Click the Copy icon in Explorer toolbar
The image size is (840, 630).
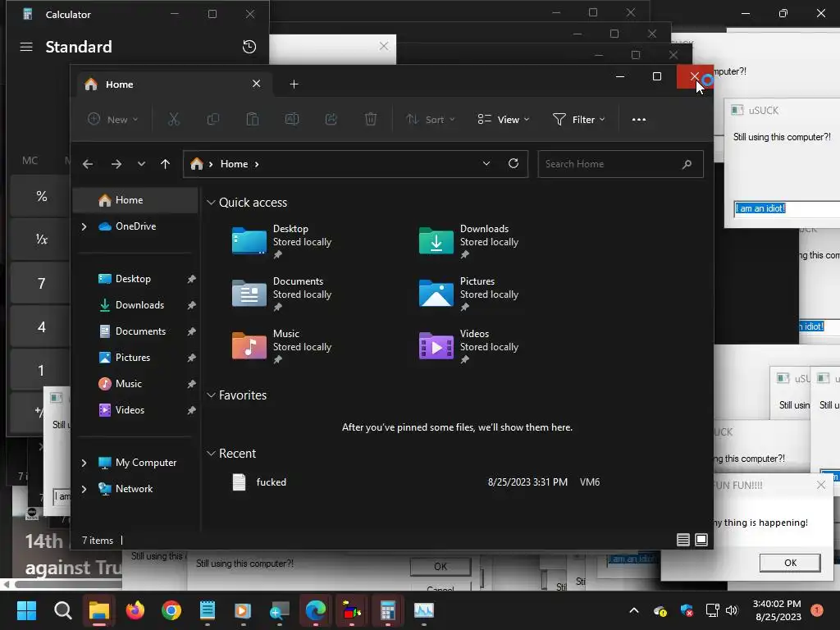coord(212,119)
